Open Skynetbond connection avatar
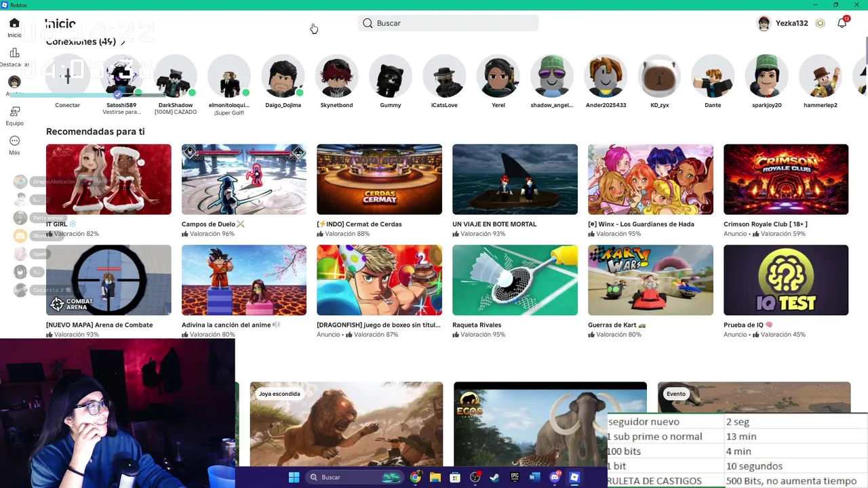 coord(337,76)
